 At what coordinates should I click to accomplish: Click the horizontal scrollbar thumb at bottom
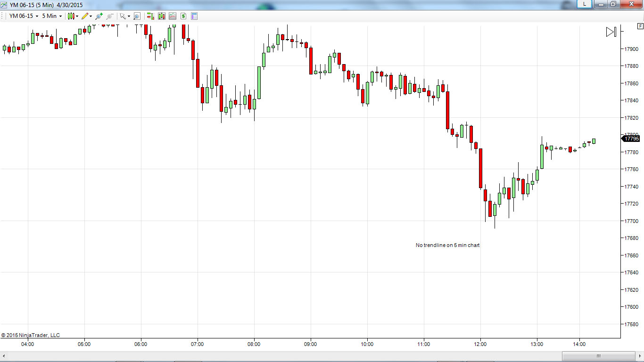tap(599, 356)
